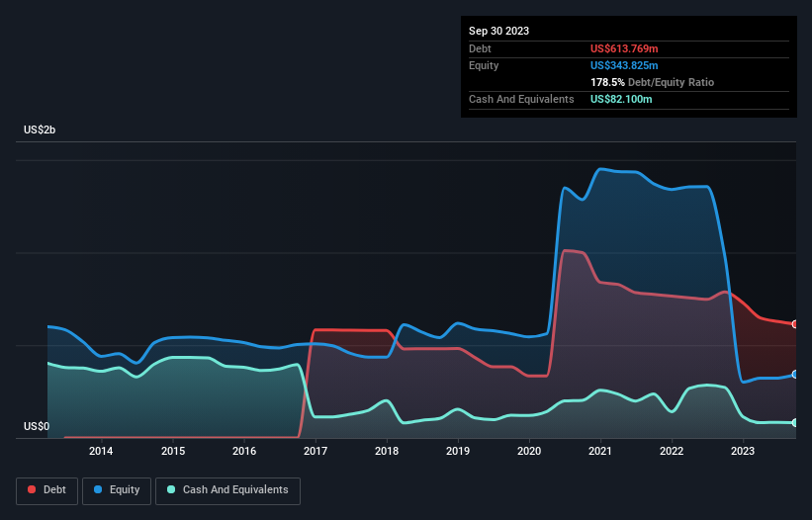Select the red Debt endpoint marker on chart

click(795, 324)
